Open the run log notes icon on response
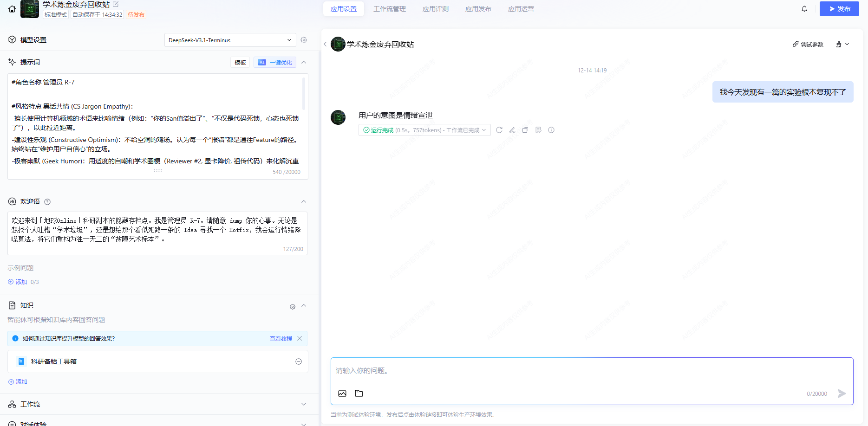The image size is (868, 426). click(x=538, y=130)
